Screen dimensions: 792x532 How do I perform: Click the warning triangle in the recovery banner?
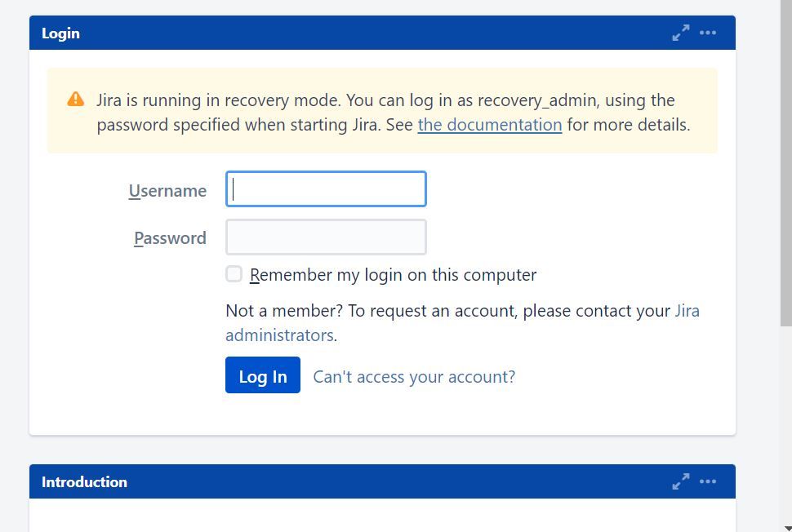75,99
